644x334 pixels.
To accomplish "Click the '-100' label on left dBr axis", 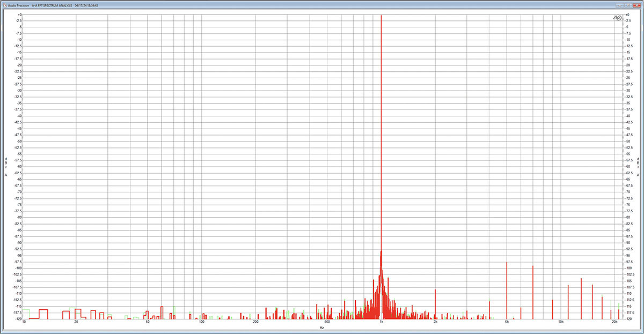I will point(18,268).
